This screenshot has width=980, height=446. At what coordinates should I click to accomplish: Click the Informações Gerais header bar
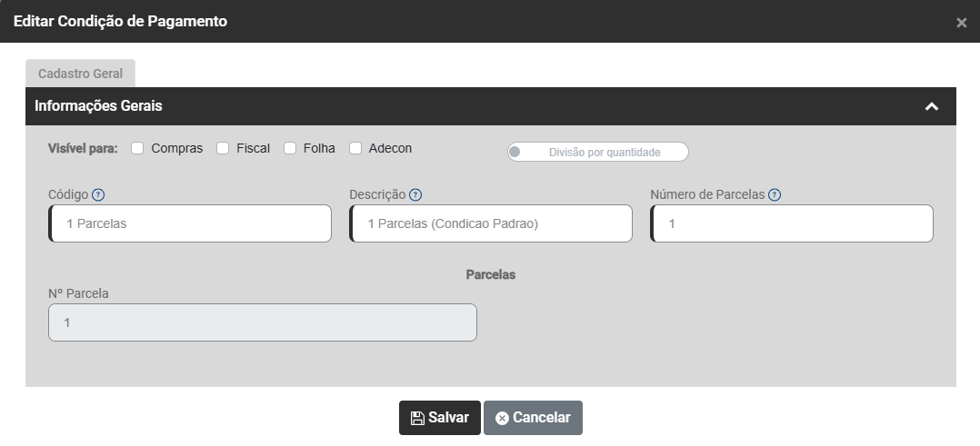pyautogui.click(x=455, y=106)
